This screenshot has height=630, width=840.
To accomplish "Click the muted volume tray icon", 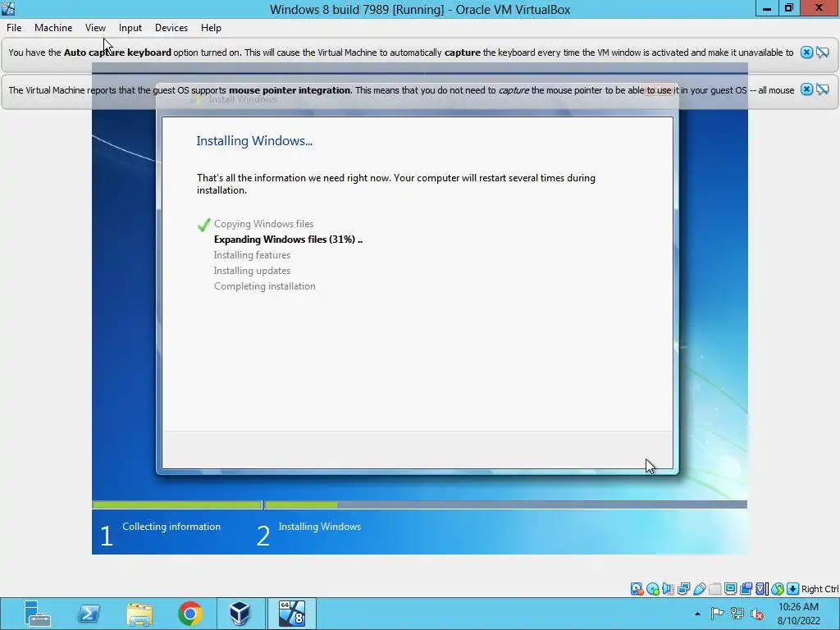I will tap(757, 614).
